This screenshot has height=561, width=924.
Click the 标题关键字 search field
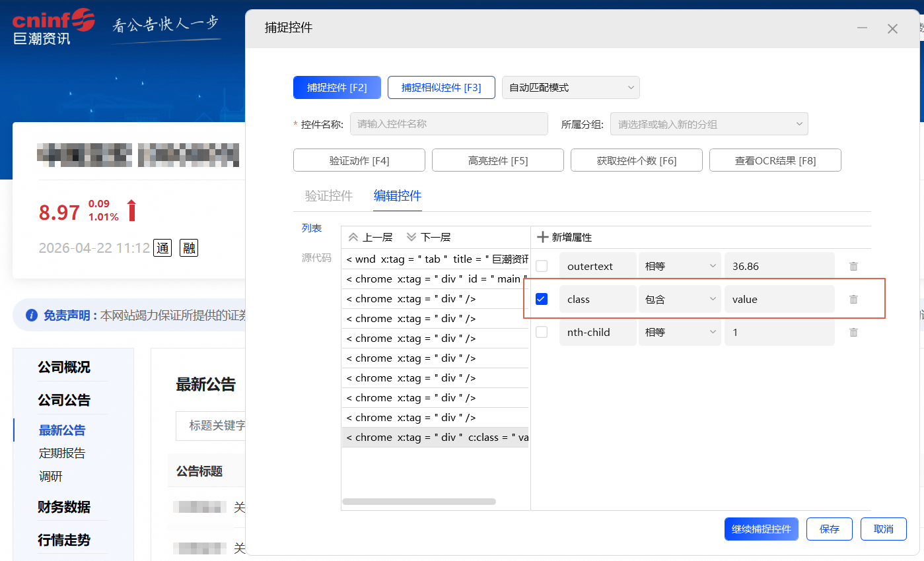211,426
